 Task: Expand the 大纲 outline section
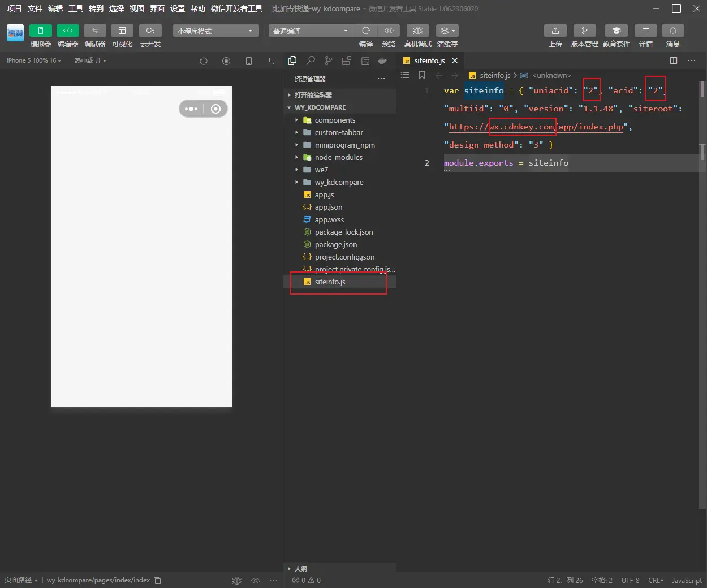click(339, 569)
